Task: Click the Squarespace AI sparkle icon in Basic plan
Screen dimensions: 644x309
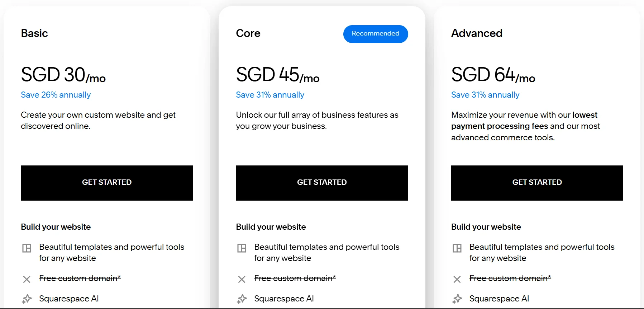Action: 27,299
